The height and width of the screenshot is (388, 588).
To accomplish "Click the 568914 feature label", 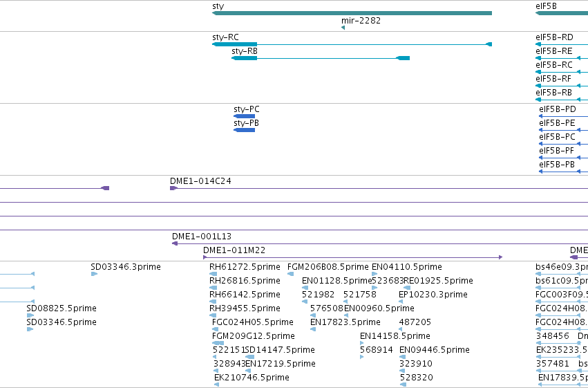I will 377,350.
